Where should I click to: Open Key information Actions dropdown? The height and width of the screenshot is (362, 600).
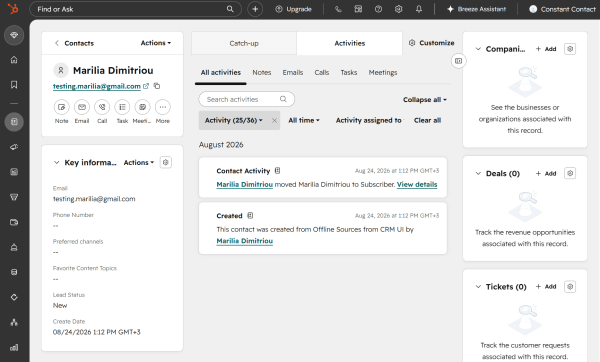pos(139,163)
